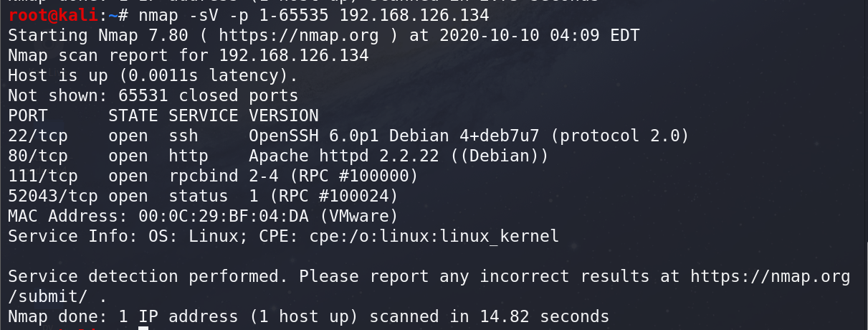
Task: Click the VERSION column header
Action: tap(284, 115)
